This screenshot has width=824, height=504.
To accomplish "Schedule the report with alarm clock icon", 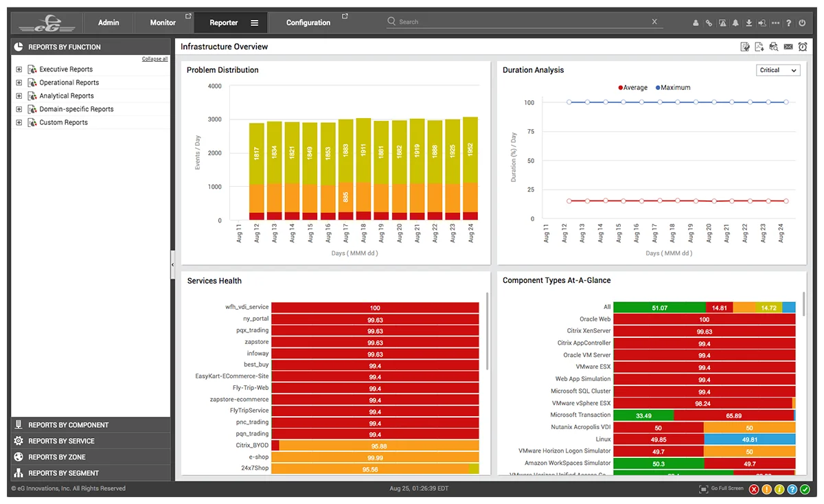I will 802,47.
